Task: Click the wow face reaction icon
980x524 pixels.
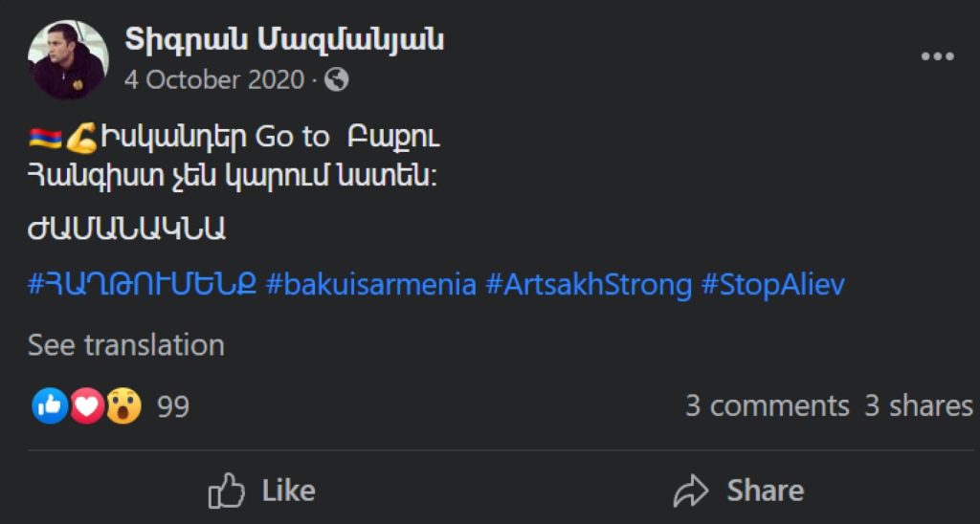Action: (x=123, y=406)
